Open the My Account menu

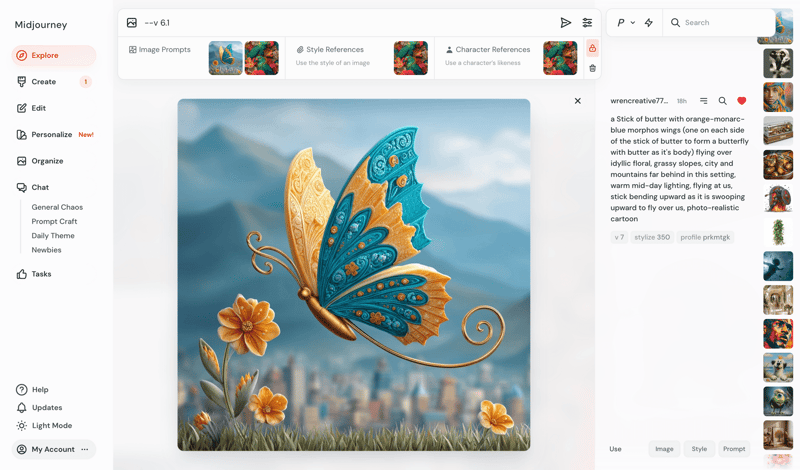click(53, 450)
